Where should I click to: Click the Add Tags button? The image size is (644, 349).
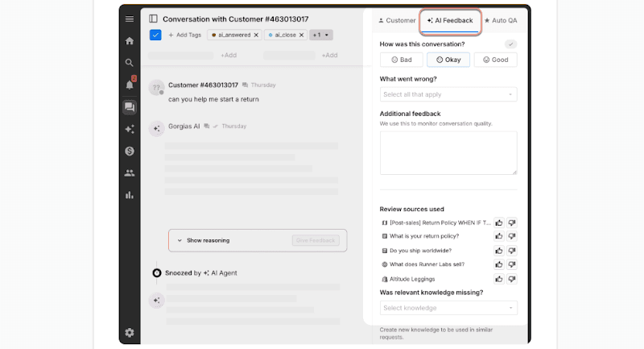click(x=185, y=35)
